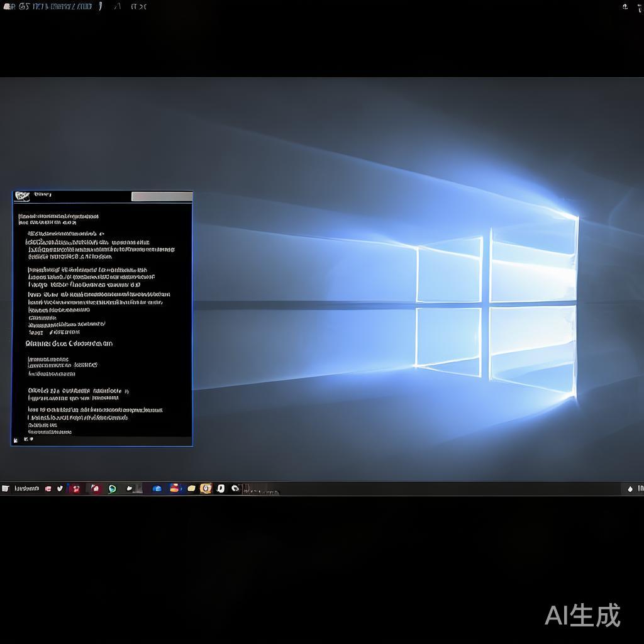Open the search label beside the Start button

pos(26,489)
